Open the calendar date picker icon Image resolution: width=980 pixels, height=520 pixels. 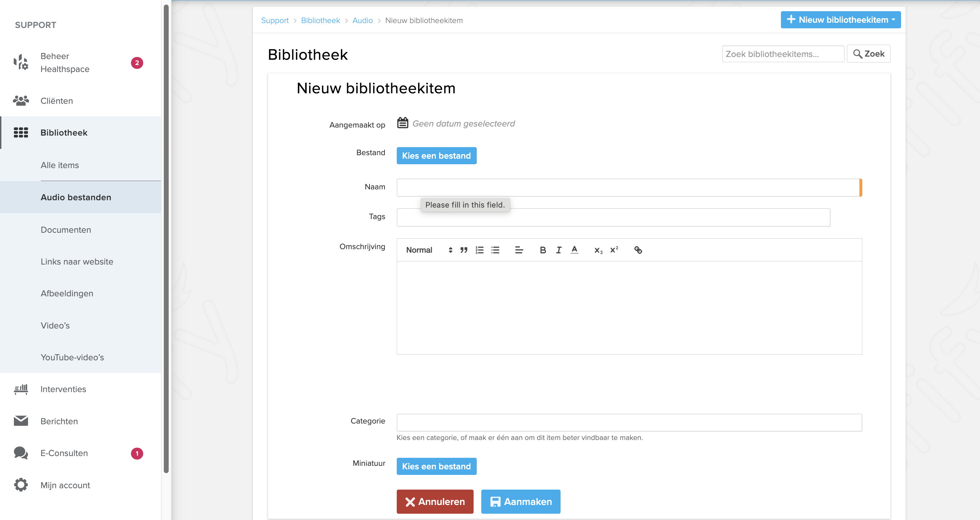point(402,123)
